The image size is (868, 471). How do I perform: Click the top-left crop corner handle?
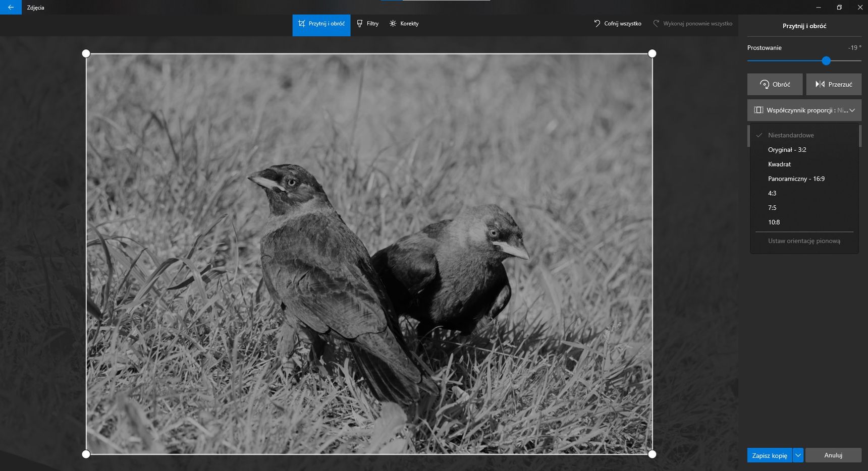tap(86, 53)
